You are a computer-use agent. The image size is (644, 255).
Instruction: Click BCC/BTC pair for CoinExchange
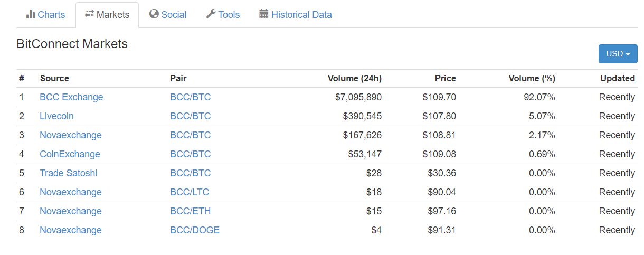click(190, 154)
